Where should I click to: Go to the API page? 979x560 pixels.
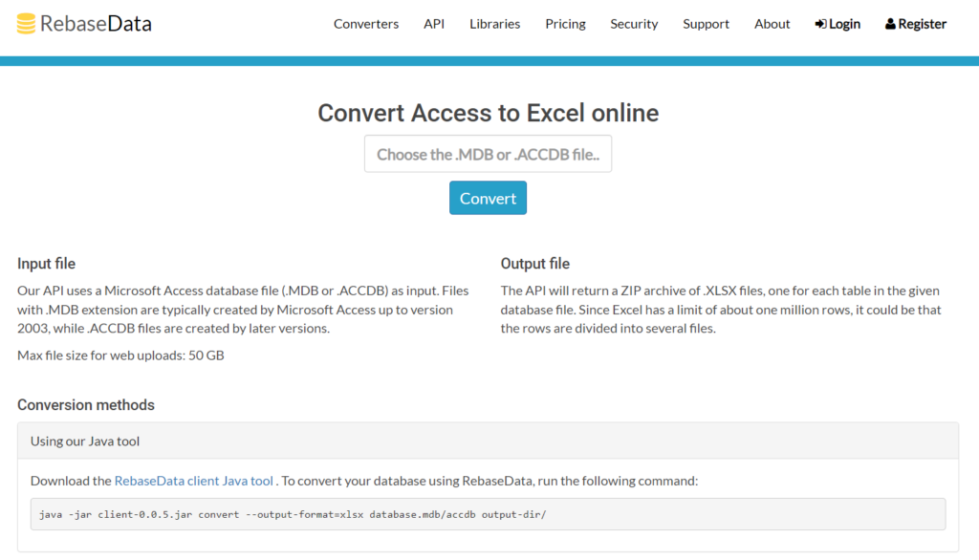434,24
